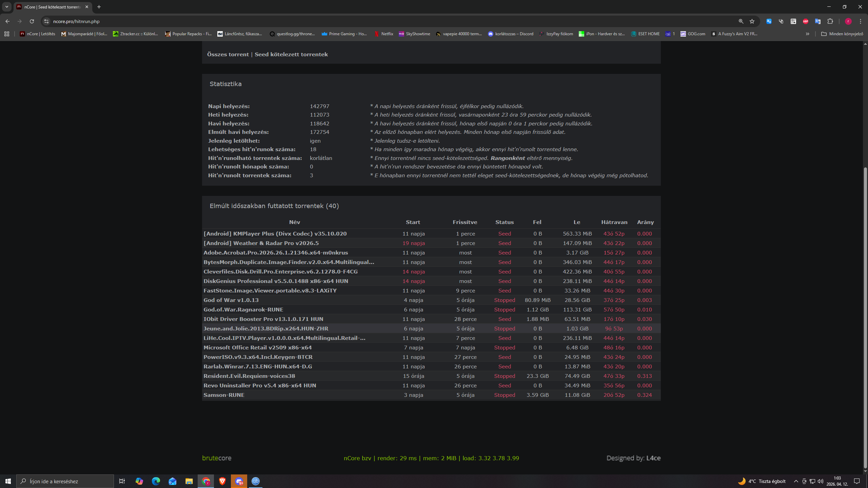
Task: Open a new browser tab
Action: [x=99, y=7]
